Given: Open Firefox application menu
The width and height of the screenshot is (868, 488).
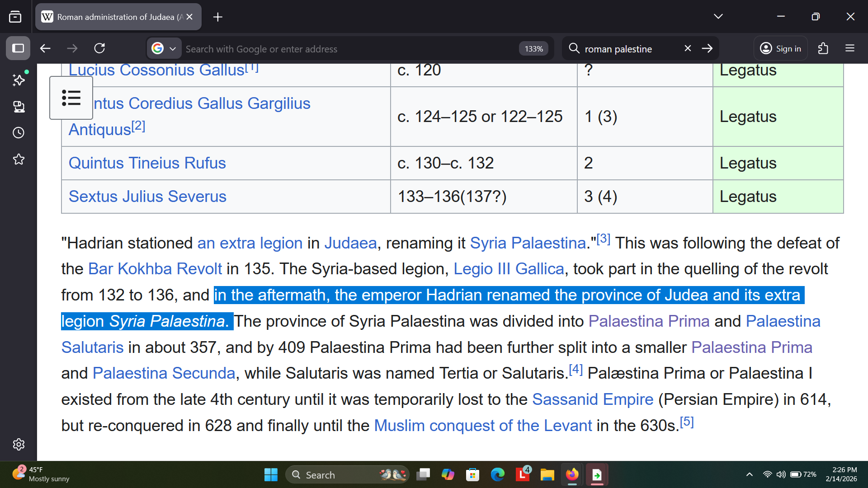Looking at the screenshot, I should click(x=850, y=48).
